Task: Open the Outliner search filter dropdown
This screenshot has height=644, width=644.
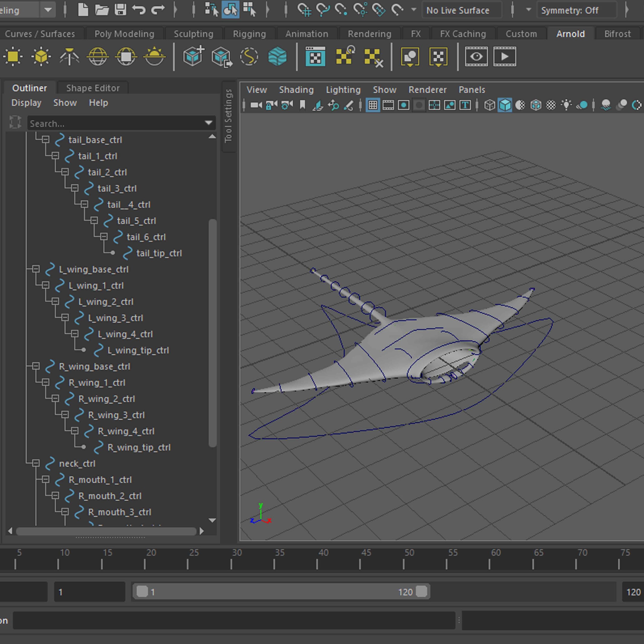Action: click(209, 123)
